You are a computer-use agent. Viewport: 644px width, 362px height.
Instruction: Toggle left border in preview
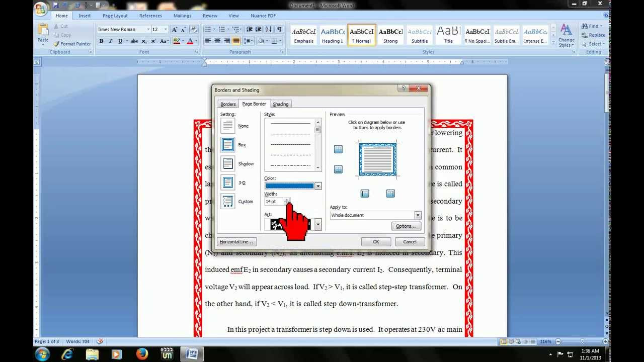click(x=365, y=194)
